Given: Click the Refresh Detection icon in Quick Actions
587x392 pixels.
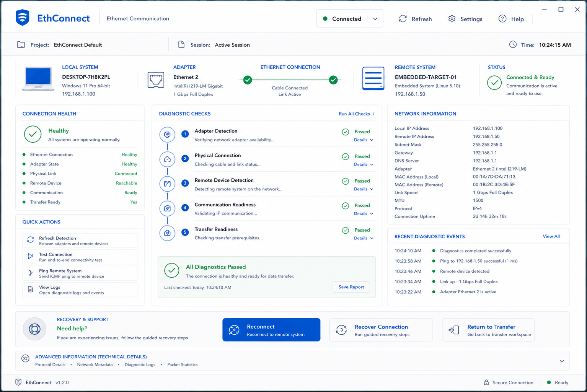Looking at the screenshot, I should 31,240.
